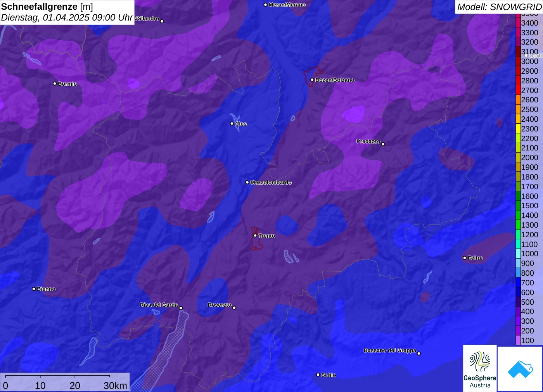Pick the 2700 m red legend swatch
The image size is (543, 392).
coord(518,90)
